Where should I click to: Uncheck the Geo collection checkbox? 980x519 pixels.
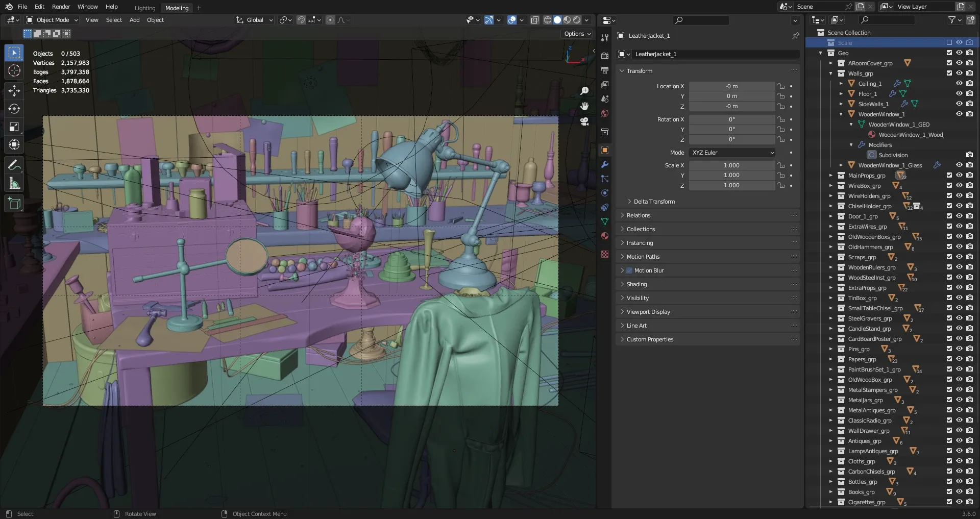(x=949, y=53)
